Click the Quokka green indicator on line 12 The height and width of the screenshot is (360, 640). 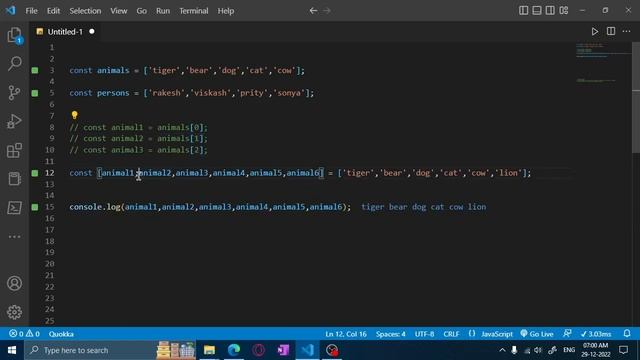coord(35,173)
